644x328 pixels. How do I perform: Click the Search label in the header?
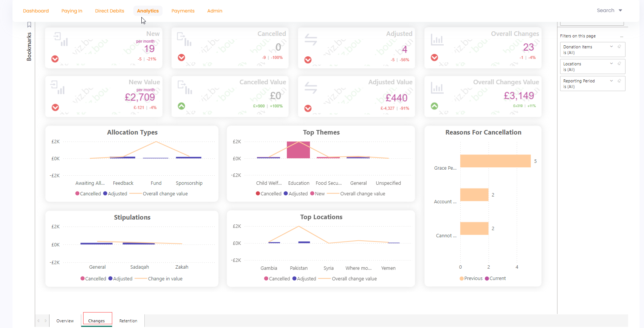pos(605,11)
